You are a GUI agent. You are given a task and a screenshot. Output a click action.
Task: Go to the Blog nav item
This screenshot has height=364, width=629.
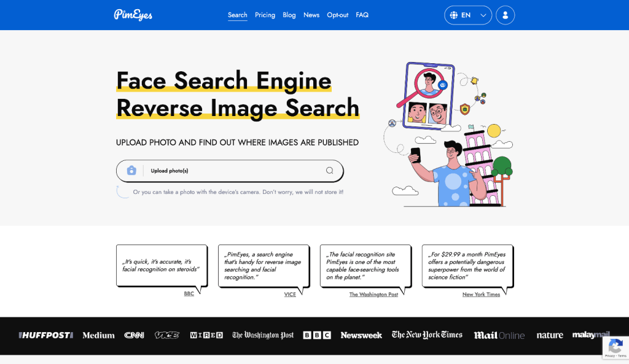289,15
